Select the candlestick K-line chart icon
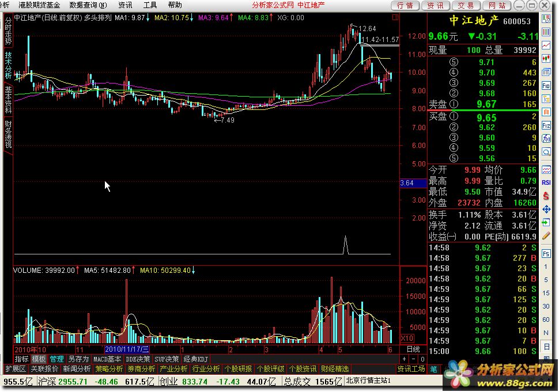Viewport: 559px width, 392px height. [546, 59]
